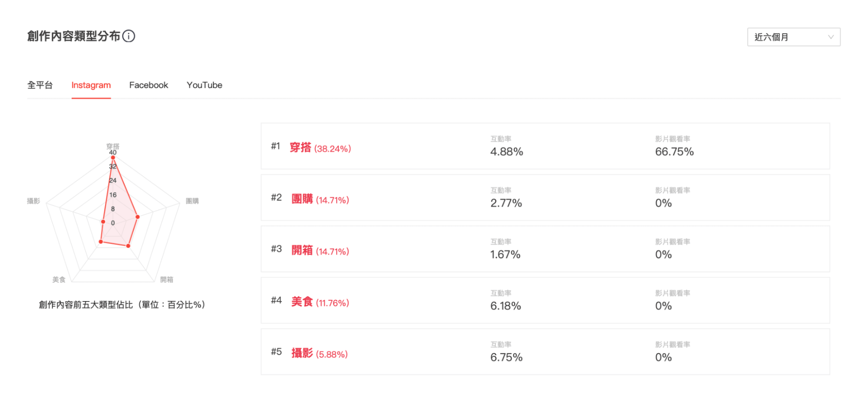The width and height of the screenshot is (868, 408).
Task: Open the YouTube tab
Action: tap(205, 85)
